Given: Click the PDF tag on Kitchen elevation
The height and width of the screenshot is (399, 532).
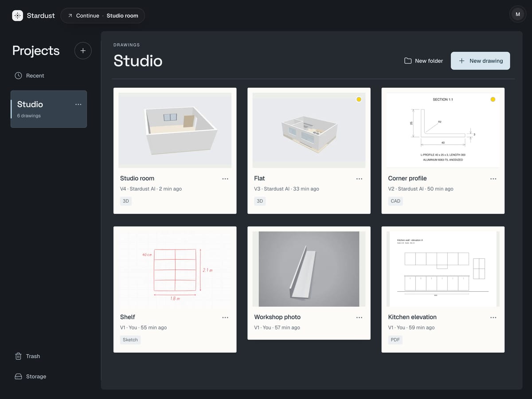Looking at the screenshot, I should click(395, 340).
